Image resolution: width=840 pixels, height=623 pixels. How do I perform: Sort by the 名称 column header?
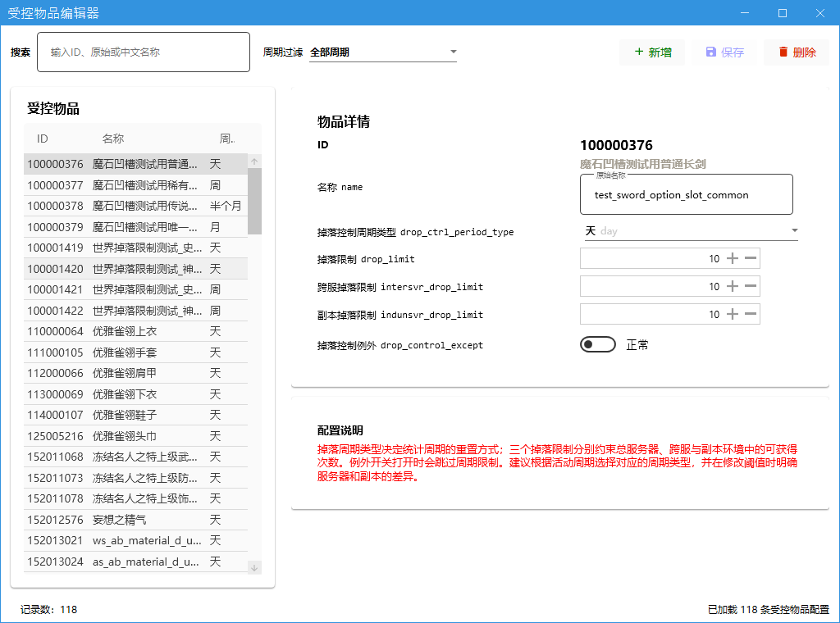113,139
